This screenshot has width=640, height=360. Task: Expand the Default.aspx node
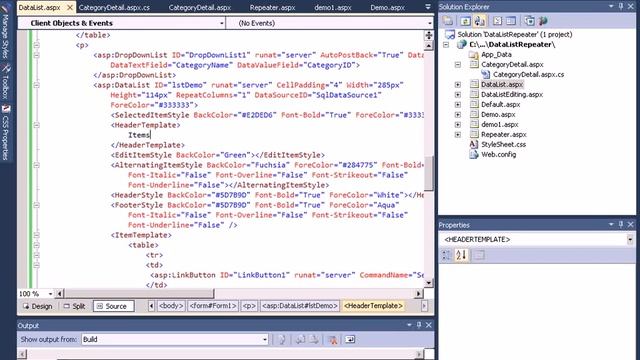(x=458, y=104)
